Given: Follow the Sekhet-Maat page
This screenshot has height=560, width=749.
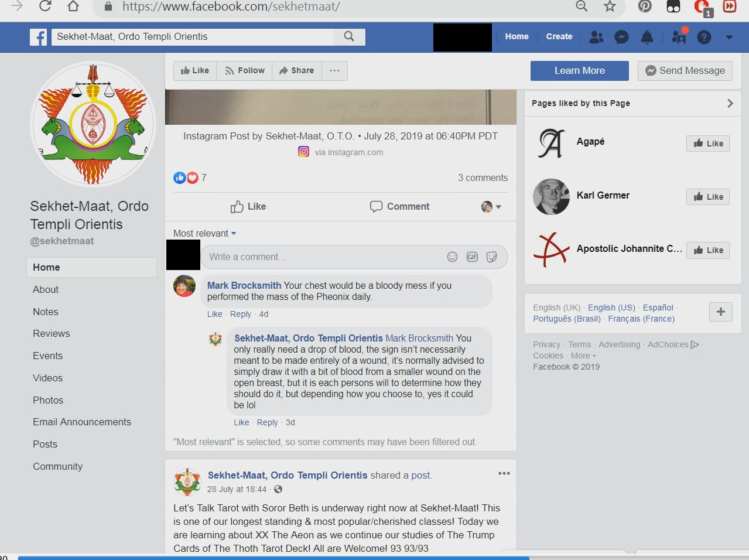Looking at the screenshot, I should pos(245,70).
